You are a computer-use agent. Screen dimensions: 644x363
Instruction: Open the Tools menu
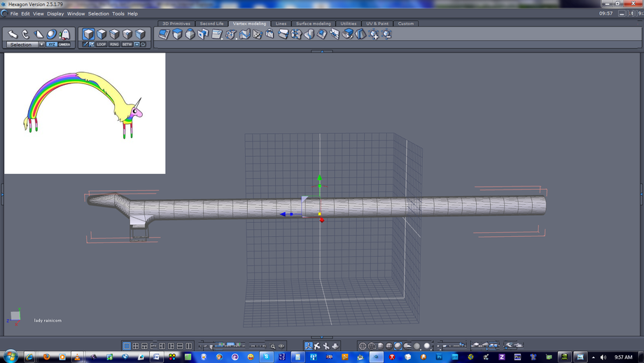(x=118, y=13)
